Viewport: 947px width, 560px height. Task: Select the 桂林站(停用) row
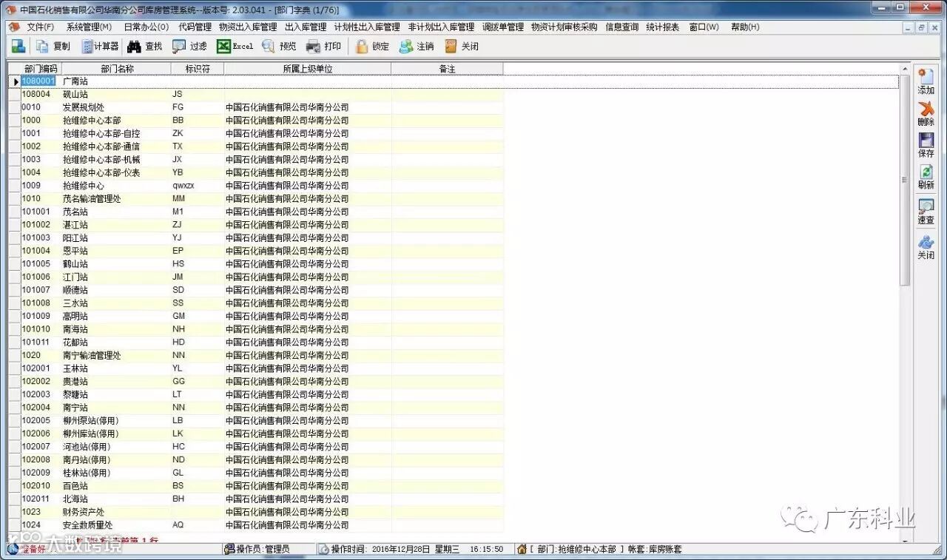[261, 473]
